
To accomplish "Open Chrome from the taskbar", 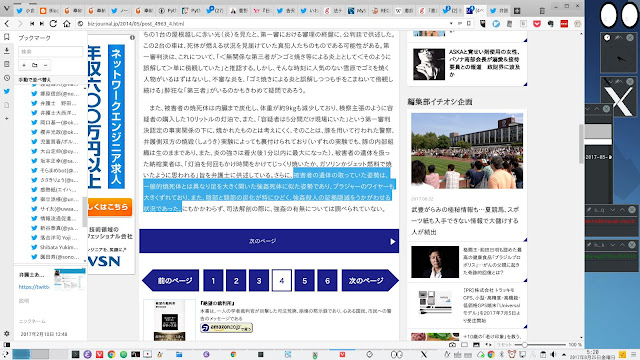I will click(x=111, y=354).
